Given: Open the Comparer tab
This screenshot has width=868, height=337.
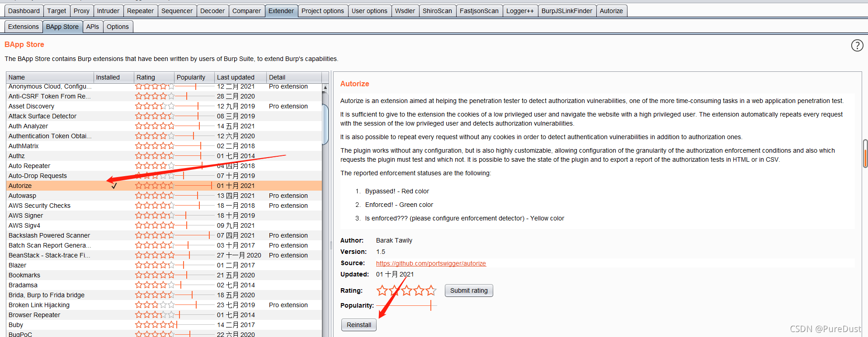Looking at the screenshot, I should [246, 11].
